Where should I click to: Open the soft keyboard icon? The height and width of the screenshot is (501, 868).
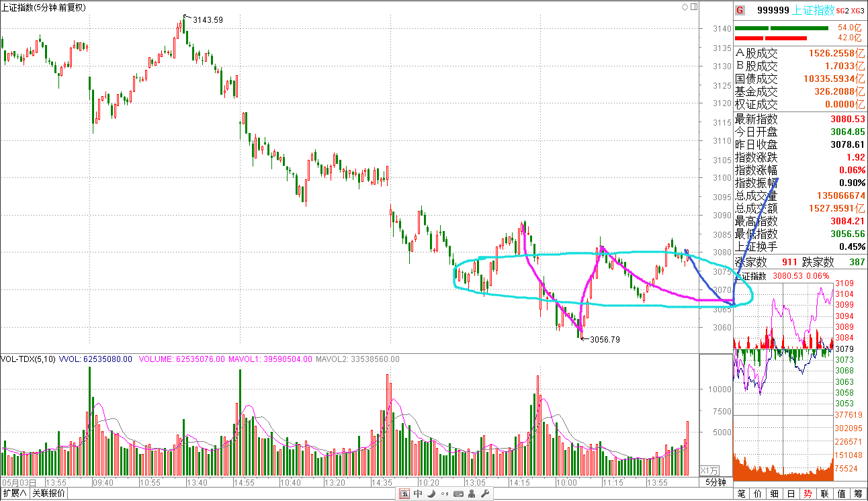pos(458,494)
